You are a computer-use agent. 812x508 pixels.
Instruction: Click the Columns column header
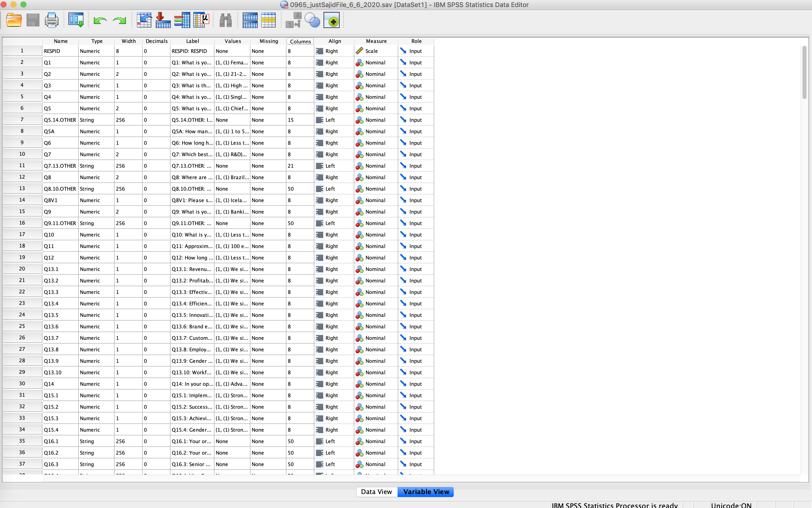coord(300,41)
